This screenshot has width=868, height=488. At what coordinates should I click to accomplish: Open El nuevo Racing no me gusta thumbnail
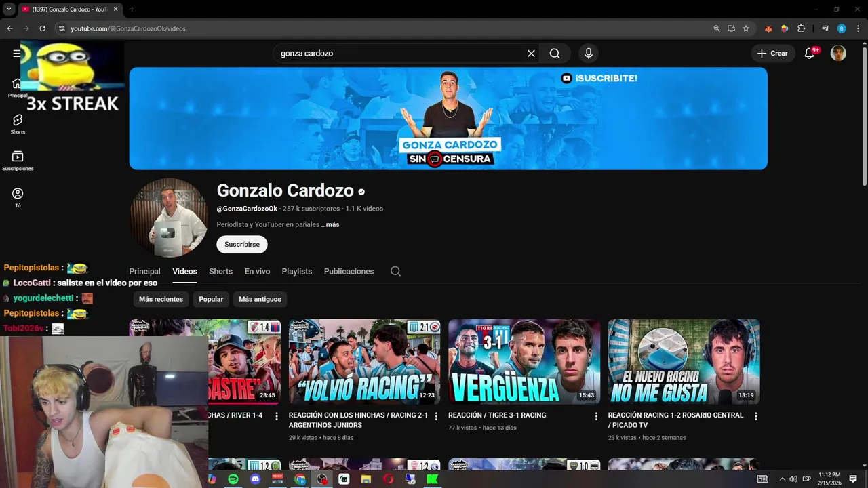click(x=684, y=362)
